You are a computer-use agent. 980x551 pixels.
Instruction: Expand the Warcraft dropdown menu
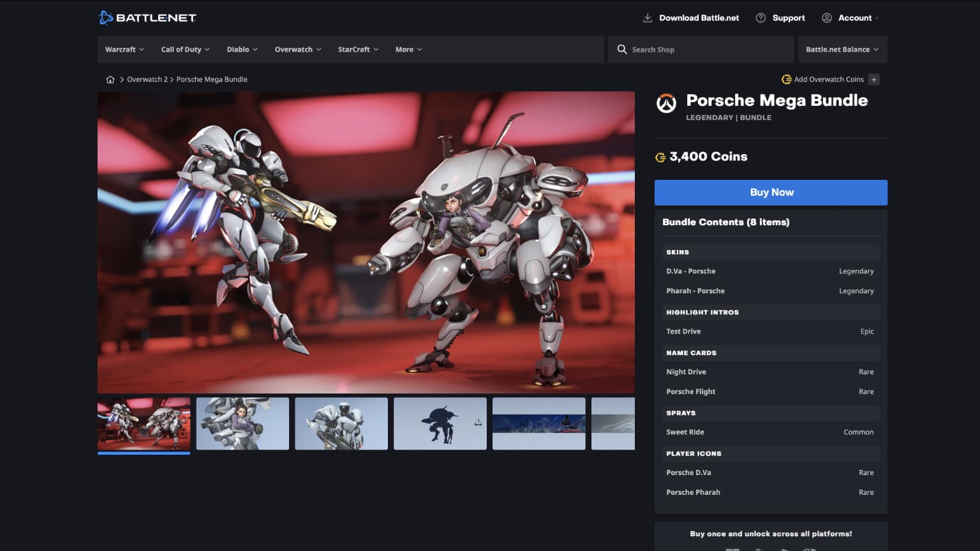click(x=124, y=49)
